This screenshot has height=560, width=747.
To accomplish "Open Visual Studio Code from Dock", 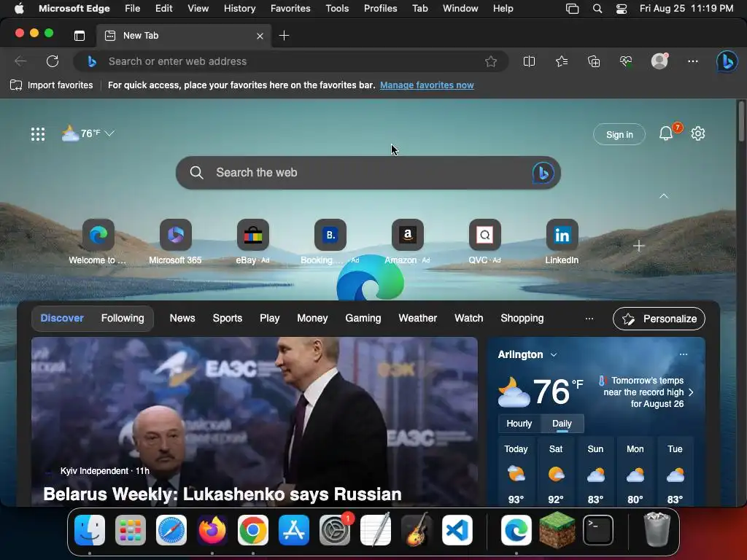I will 457,530.
